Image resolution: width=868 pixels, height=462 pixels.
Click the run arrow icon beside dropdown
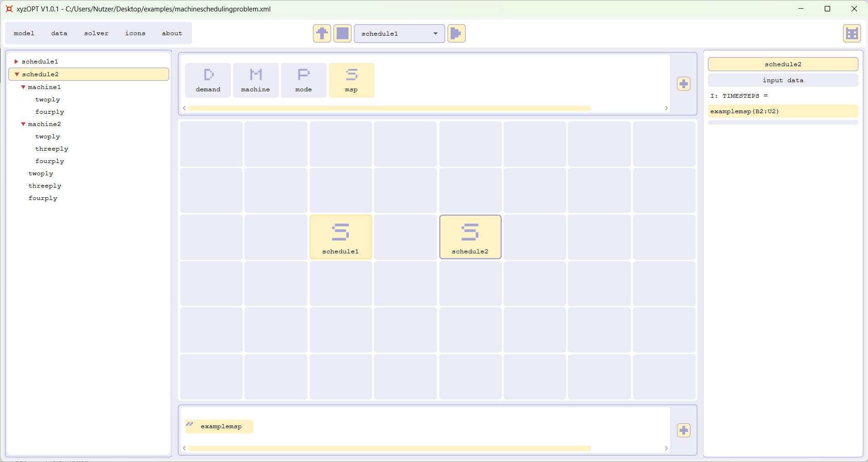pos(456,33)
